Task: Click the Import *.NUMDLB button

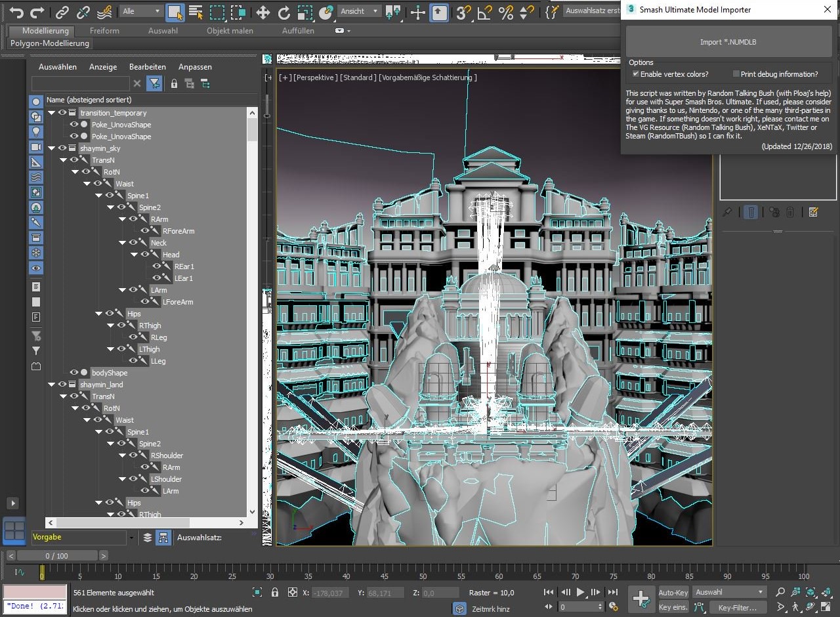Action: (x=729, y=42)
